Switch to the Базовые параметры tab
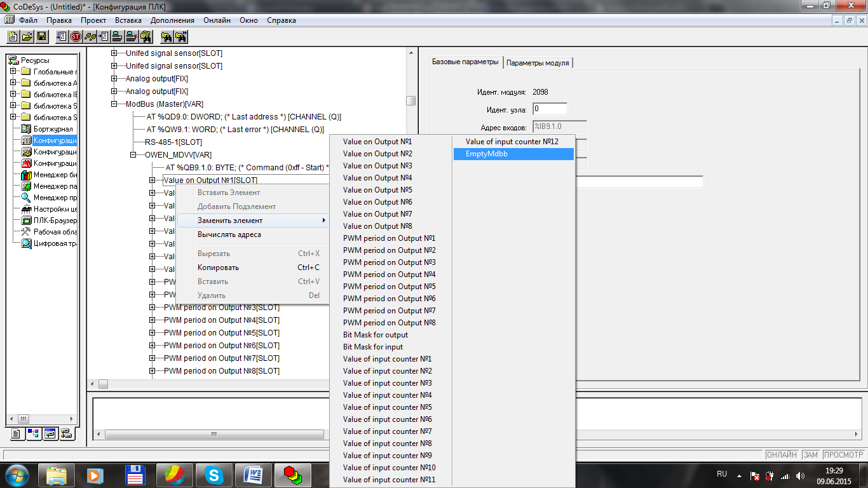 click(x=466, y=62)
